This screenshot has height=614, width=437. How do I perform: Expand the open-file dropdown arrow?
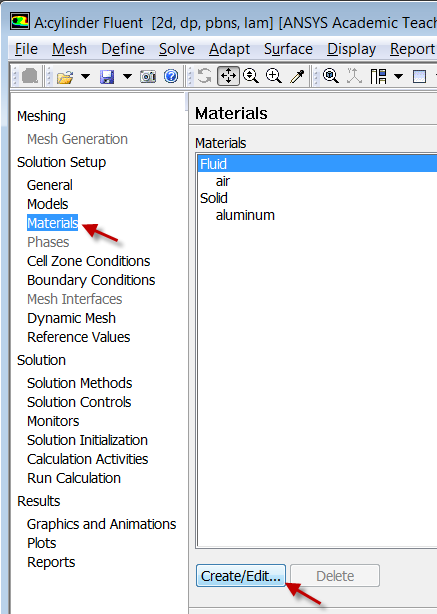click(x=85, y=76)
